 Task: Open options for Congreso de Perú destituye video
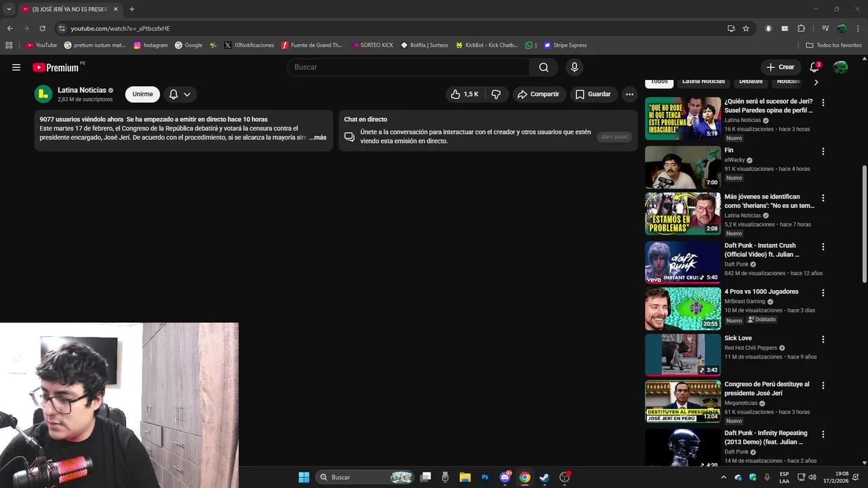click(823, 385)
